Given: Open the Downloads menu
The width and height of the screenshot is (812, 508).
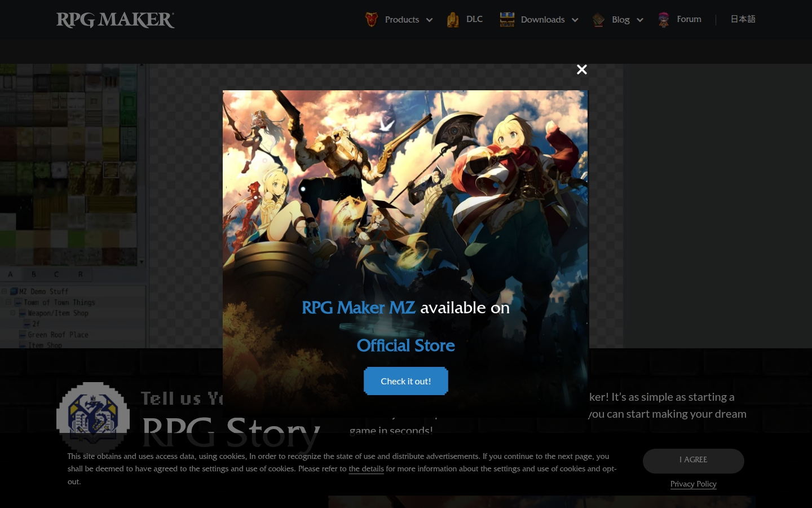Looking at the screenshot, I should (542, 20).
